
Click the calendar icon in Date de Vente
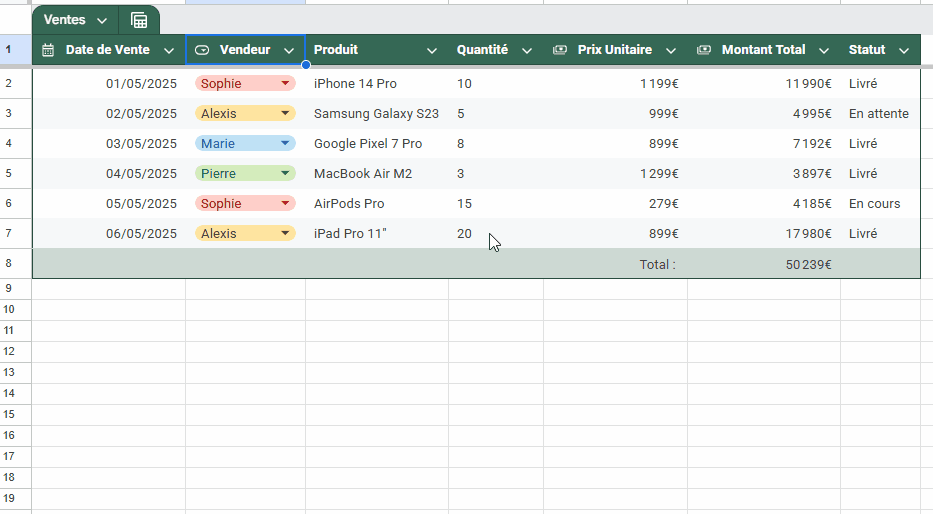pyautogui.click(x=48, y=50)
